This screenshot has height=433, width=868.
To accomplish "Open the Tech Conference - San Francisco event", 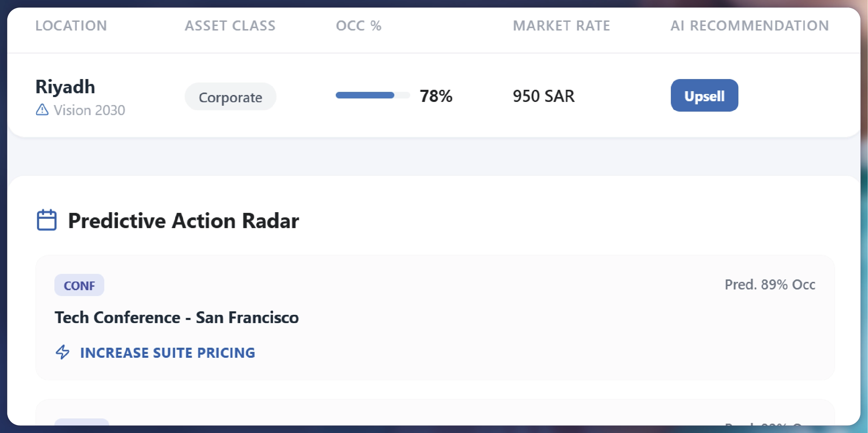I will pyautogui.click(x=177, y=318).
